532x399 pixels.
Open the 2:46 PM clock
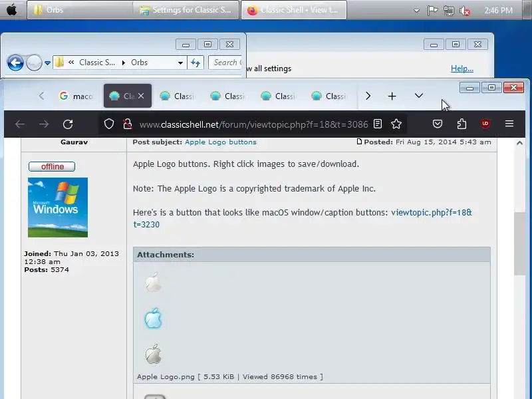pos(498,11)
